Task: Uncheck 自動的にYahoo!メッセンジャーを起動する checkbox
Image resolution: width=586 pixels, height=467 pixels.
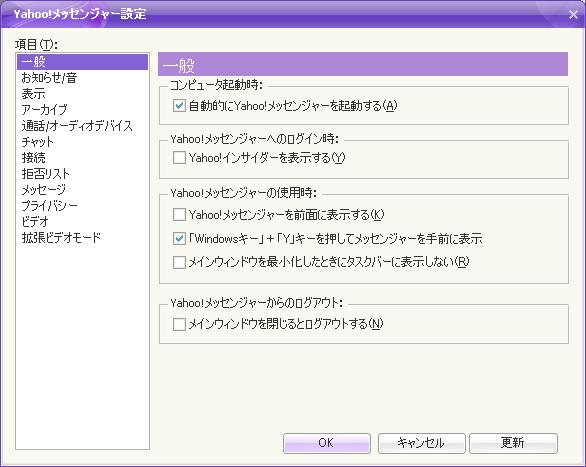Action: pos(179,106)
